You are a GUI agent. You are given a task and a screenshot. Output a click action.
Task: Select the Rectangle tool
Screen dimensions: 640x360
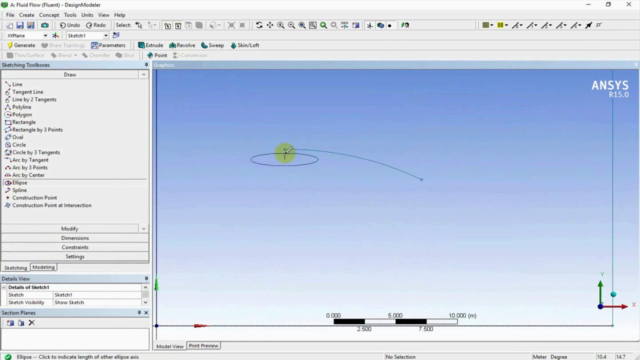pos(20,122)
